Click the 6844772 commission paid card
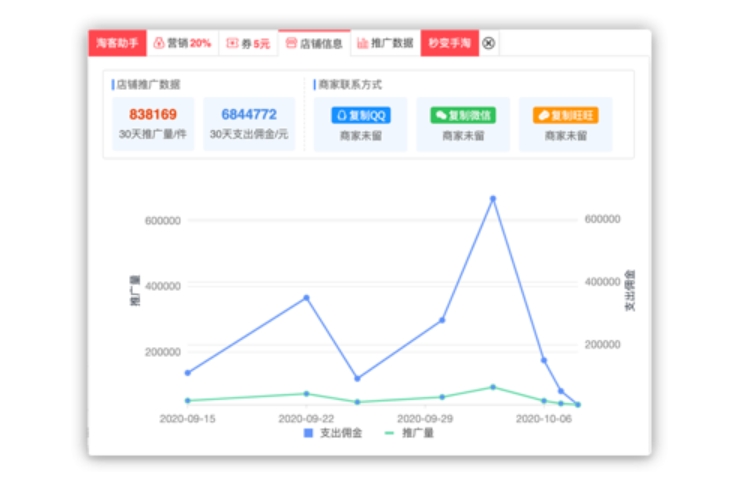This screenshot has height=502, width=741. pyautogui.click(x=249, y=123)
